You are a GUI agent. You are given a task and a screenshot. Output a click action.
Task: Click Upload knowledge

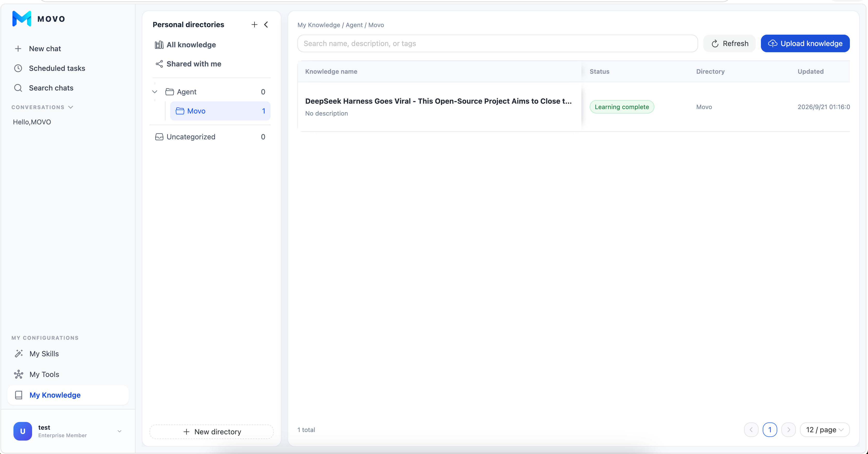coord(805,43)
